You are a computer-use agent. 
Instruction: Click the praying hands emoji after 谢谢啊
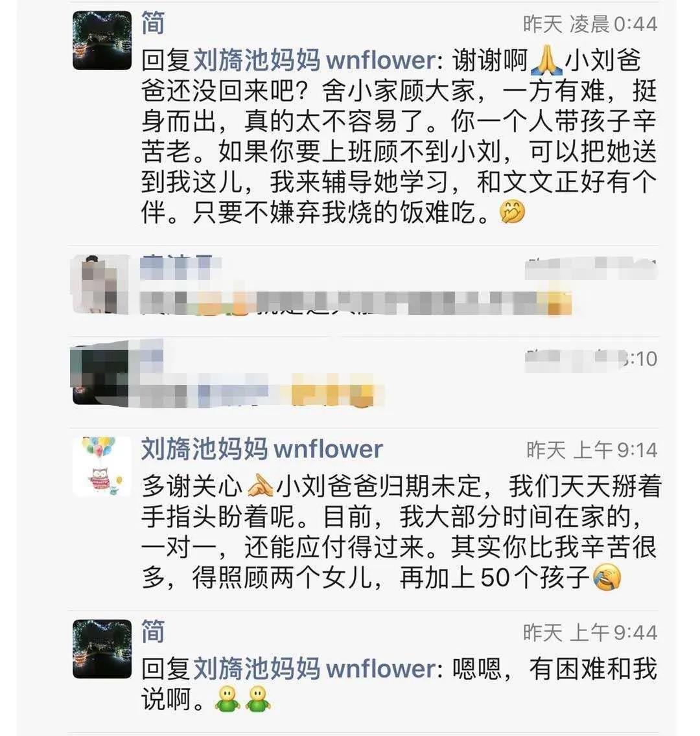[x=546, y=60]
